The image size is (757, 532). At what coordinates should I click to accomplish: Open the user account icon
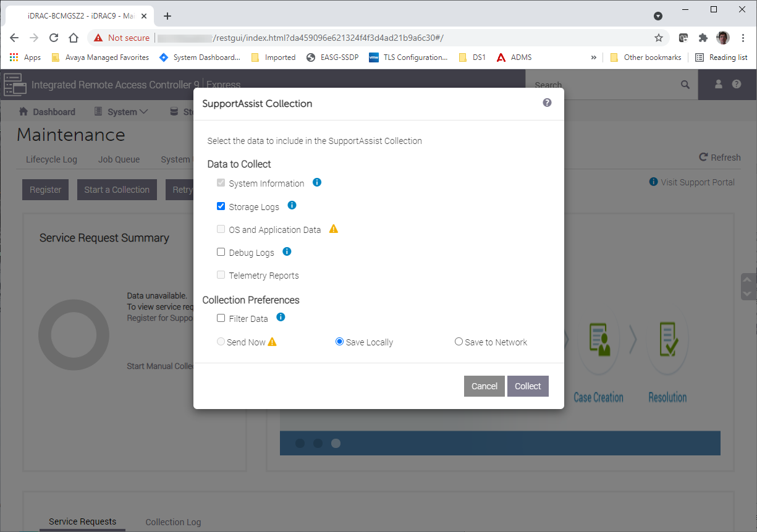[719, 84]
